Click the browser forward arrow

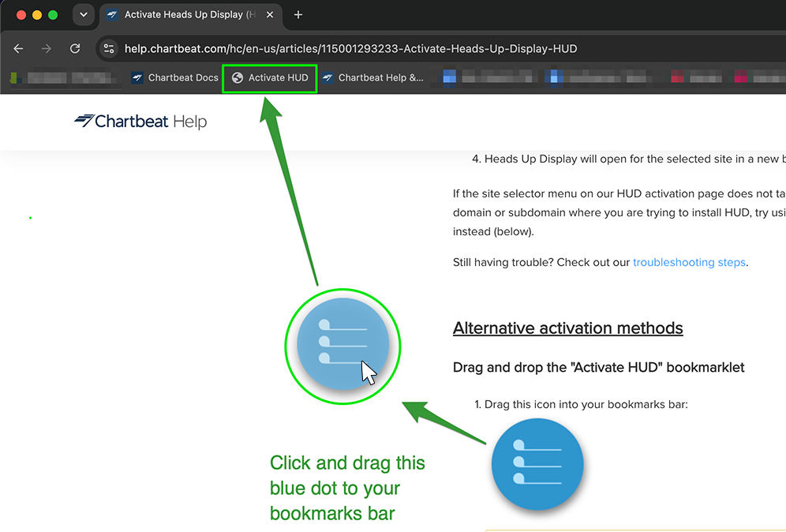pyautogui.click(x=46, y=49)
